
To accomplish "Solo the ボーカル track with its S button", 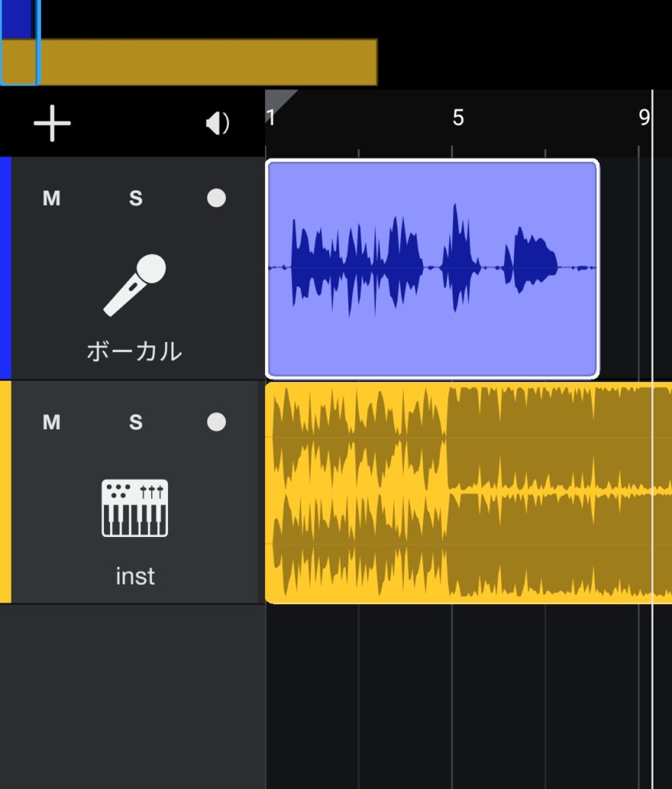I will pos(135,198).
